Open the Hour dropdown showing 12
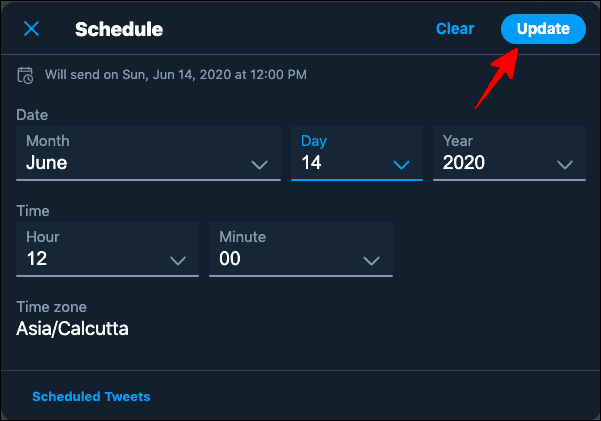The width and height of the screenshot is (601, 421). tap(107, 249)
